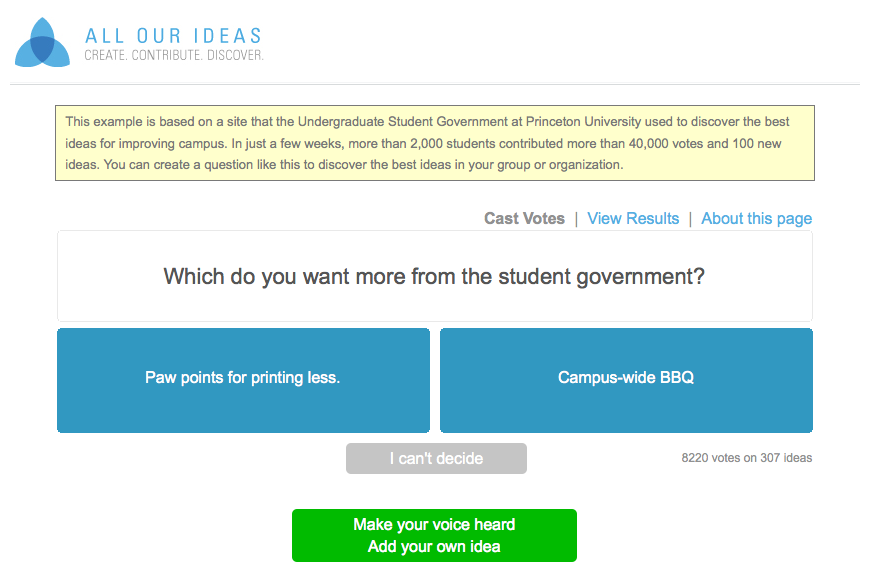870x587 pixels.
Task: Open the View Results link
Action: pyautogui.click(x=633, y=219)
